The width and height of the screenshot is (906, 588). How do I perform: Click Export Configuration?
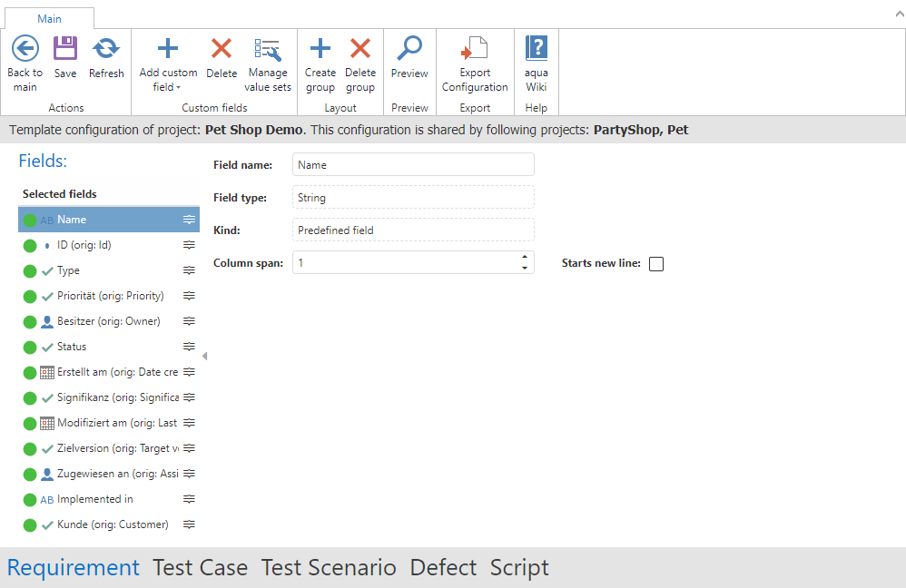[475, 50]
